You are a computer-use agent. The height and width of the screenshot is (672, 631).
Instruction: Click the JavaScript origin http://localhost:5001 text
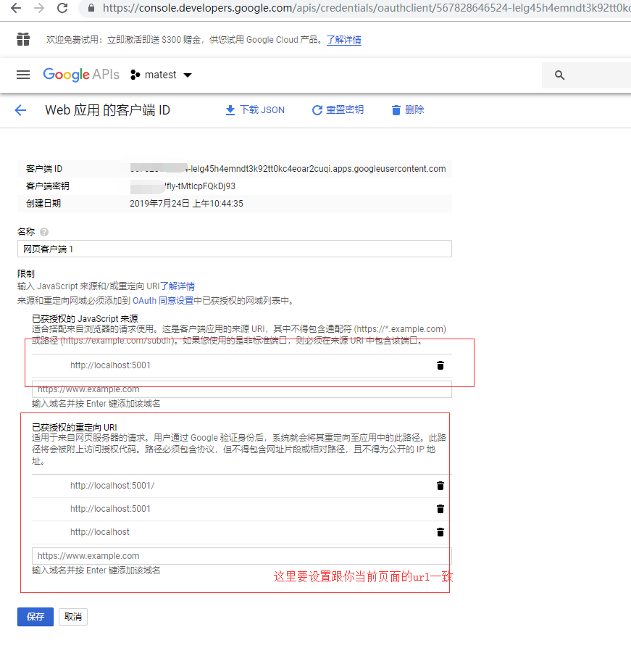pos(111,365)
